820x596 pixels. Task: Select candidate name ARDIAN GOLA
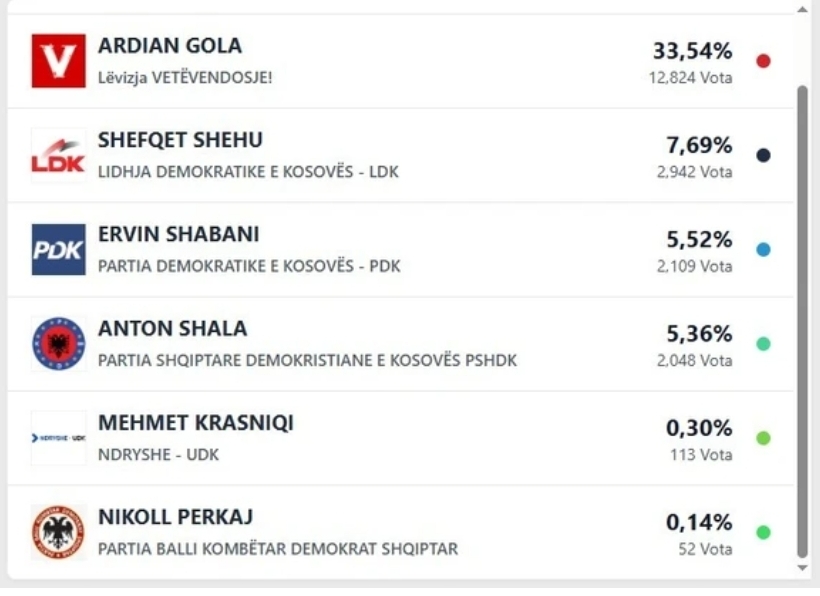pyautogui.click(x=170, y=46)
